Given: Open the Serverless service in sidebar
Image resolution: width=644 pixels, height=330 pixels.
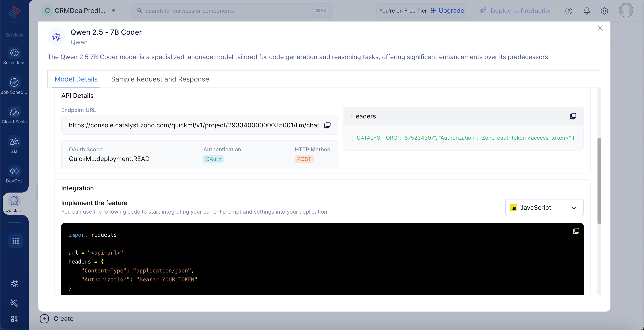Looking at the screenshot, I should (14, 56).
